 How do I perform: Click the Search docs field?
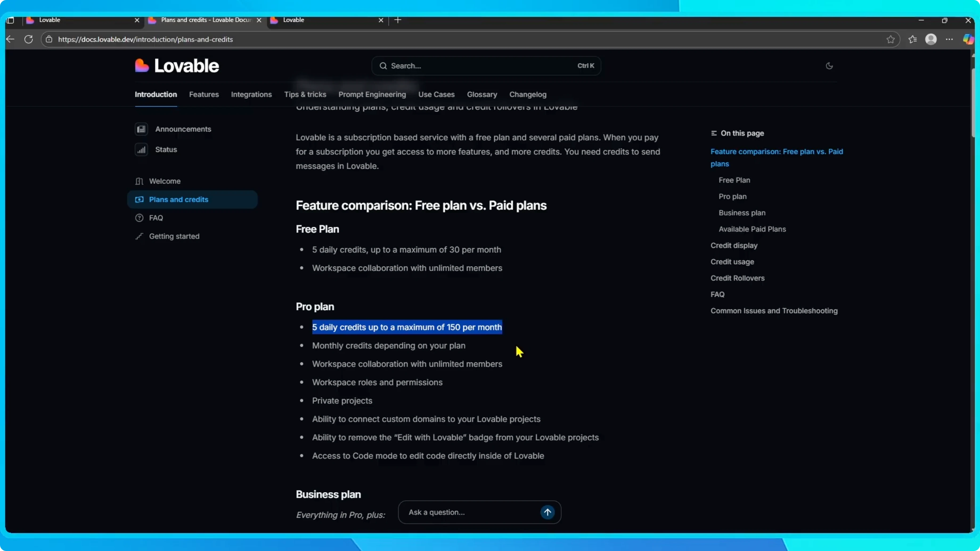point(486,66)
